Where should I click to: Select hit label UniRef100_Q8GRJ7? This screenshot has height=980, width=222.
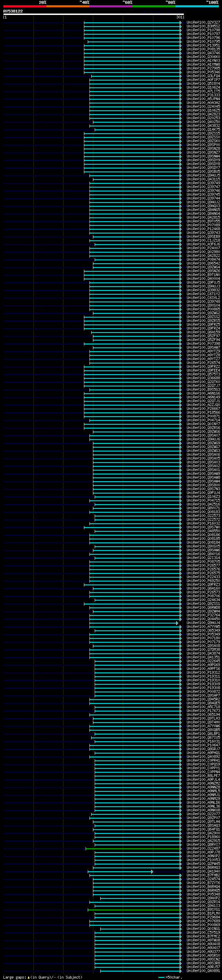pos(203,749)
